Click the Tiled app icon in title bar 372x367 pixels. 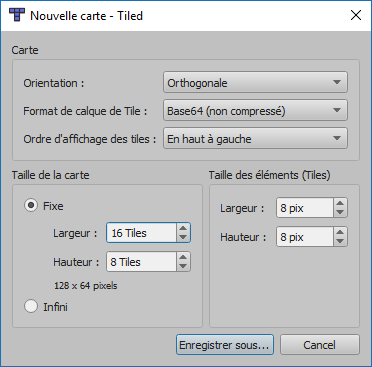[17, 15]
